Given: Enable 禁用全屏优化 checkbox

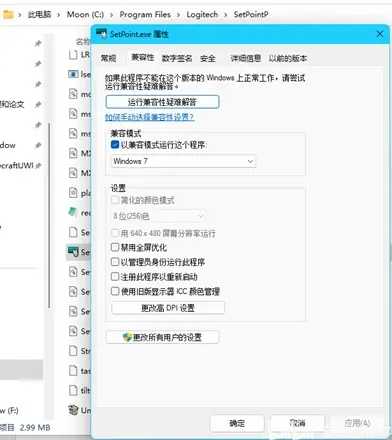Looking at the screenshot, I should click(115, 247).
